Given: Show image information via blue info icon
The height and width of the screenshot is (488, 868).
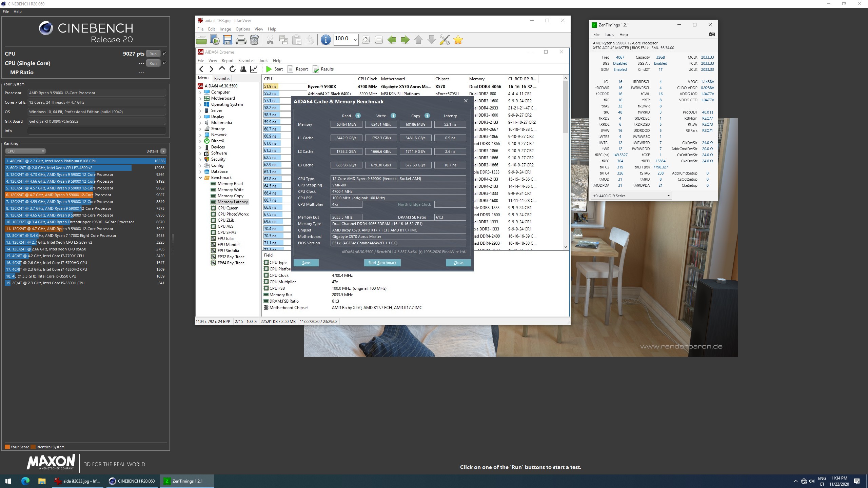Looking at the screenshot, I should coord(325,40).
